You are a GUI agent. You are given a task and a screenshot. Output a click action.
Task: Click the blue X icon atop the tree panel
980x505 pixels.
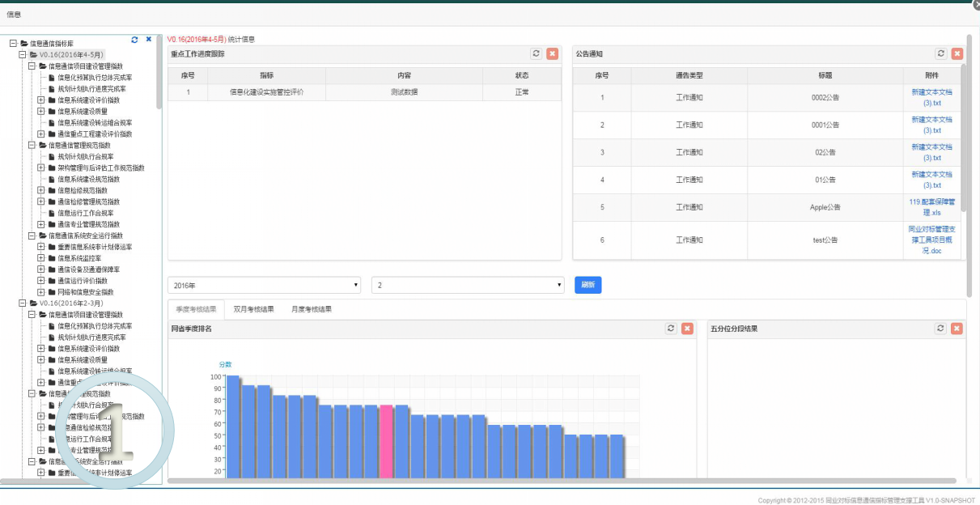(x=149, y=39)
